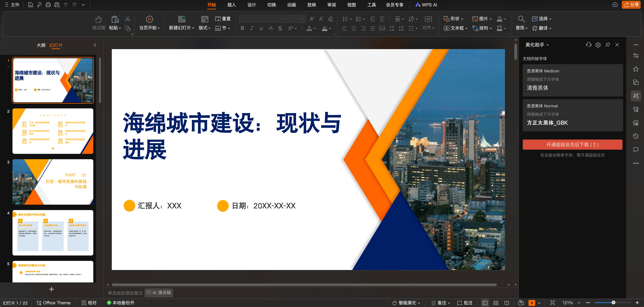Open reading view book icon
The width and height of the screenshot is (644, 307).
[507, 303]
